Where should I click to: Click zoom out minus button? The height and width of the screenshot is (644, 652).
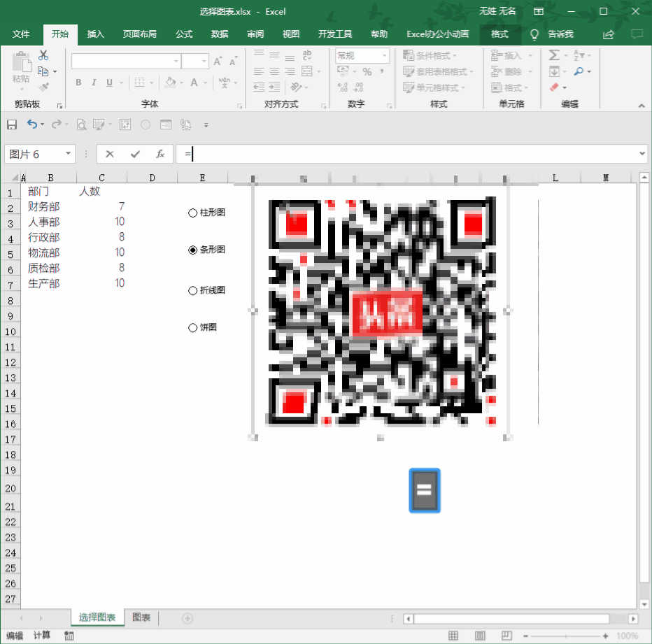pyautogui.click(x=525, y=636)
